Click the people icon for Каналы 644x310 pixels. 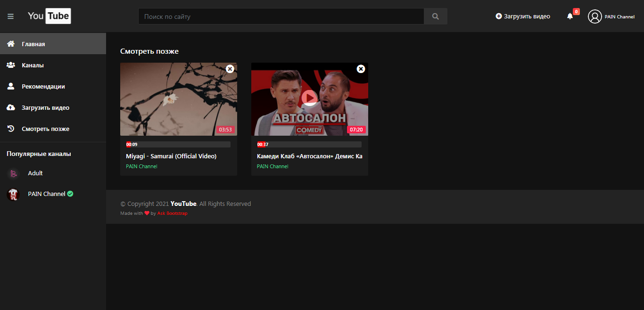point(11,65)
